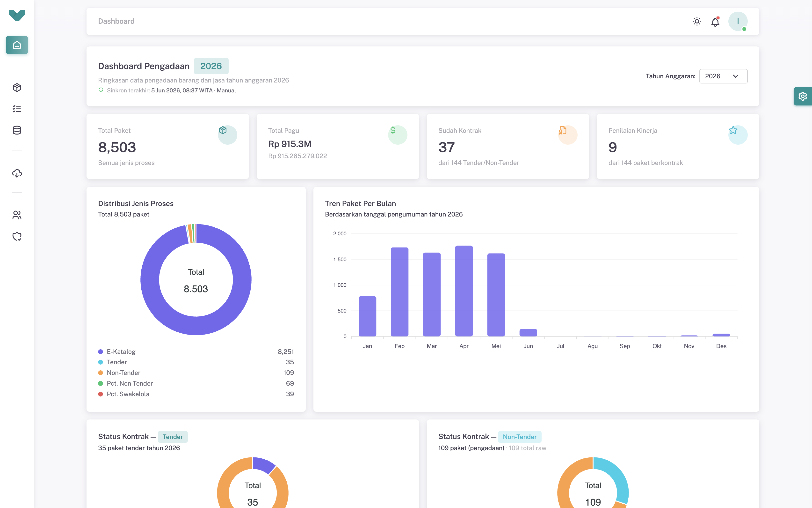The image size is (812, 508).
Task: Click the green sync refresh icon
Action: pyautogui.click(x=101, y=90)
